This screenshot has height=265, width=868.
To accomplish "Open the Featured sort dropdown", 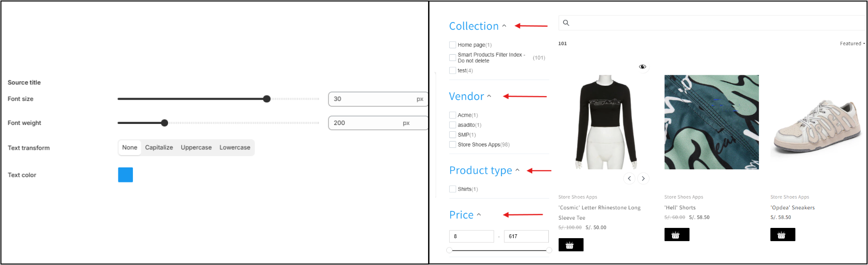I will [852, 43].
